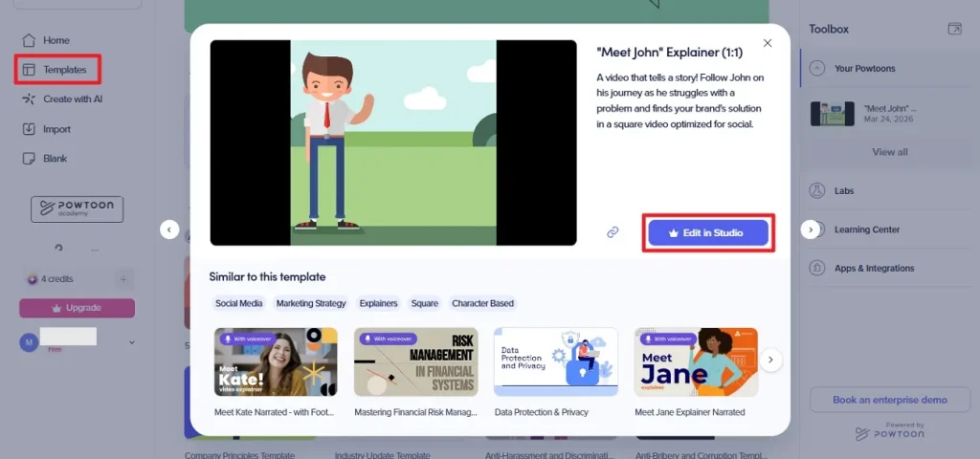The height and width of the screenshot is (459, 980).
Task: Expand the account dropdown chevron
Action: (x=131, y=342)
